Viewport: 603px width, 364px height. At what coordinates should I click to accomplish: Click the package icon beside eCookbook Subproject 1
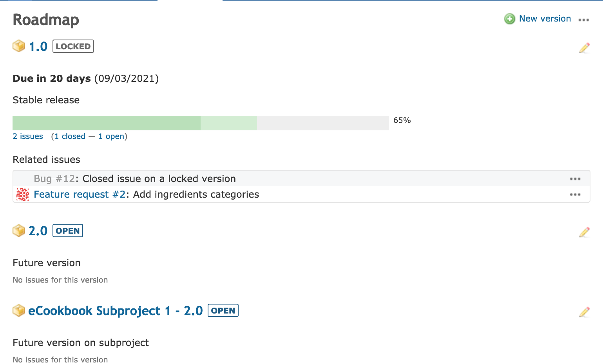[19, 310]
